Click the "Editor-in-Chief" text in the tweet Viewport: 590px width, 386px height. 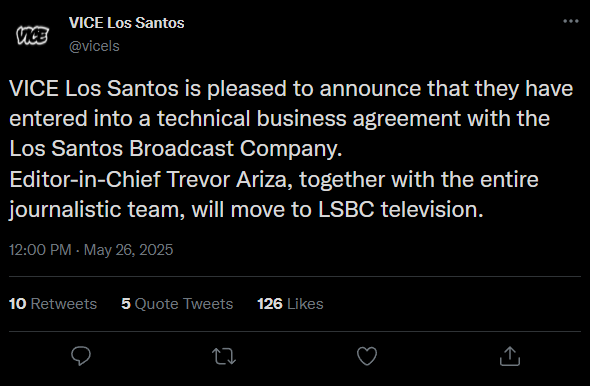[x=85, y=179]
